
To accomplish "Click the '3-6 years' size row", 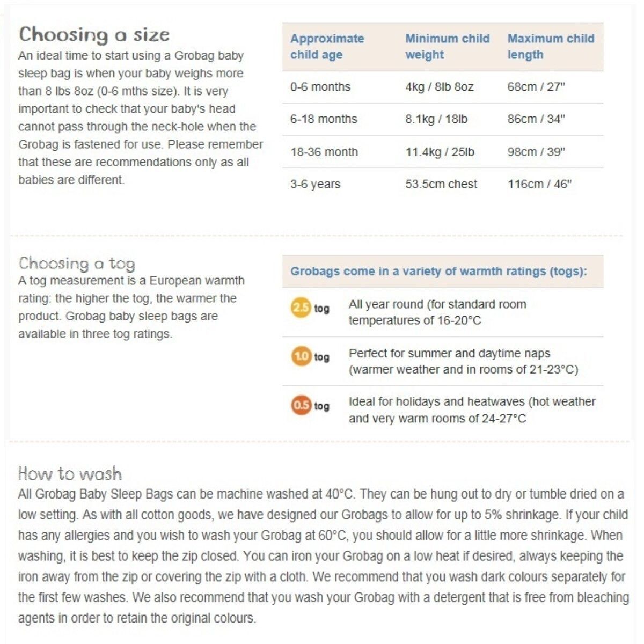I will 316,184.
